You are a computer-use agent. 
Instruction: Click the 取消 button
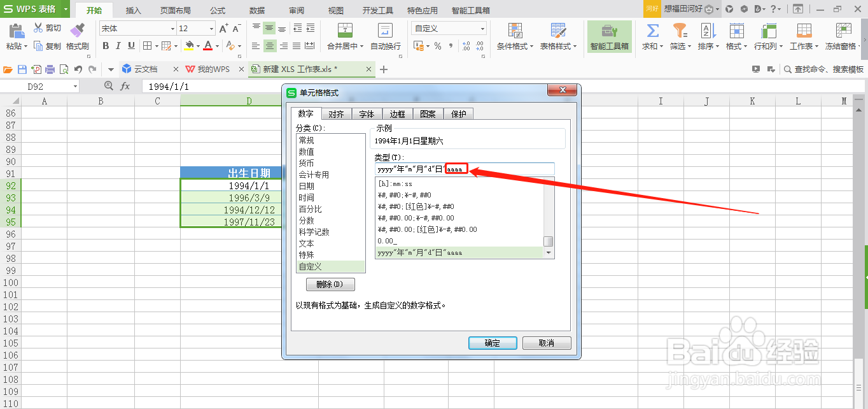547,343
